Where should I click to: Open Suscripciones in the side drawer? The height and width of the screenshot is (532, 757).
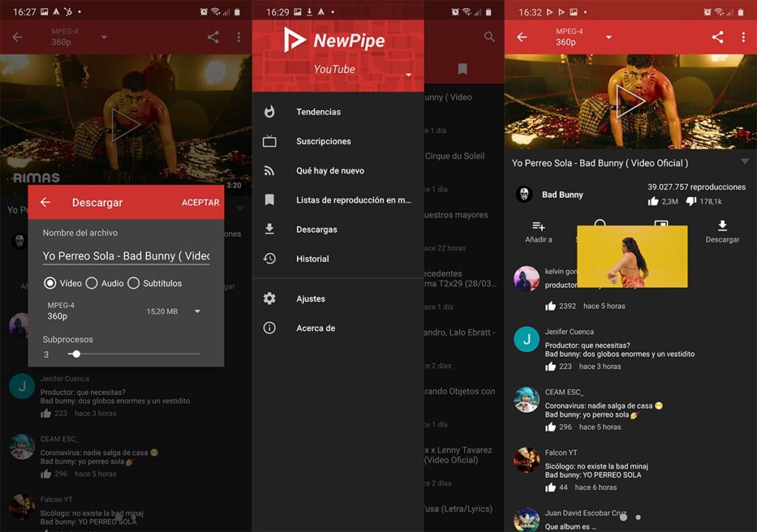pyautogui.click(x=323, y=141)
